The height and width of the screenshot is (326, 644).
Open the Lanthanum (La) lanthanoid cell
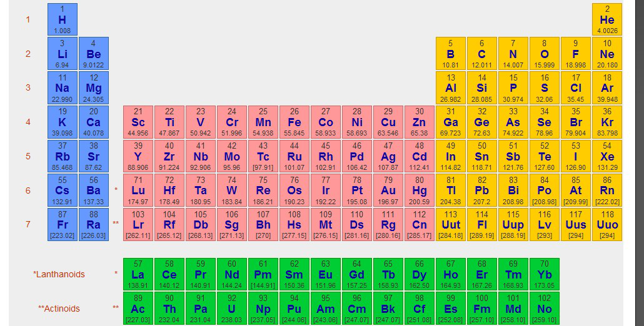pos(138,274)
